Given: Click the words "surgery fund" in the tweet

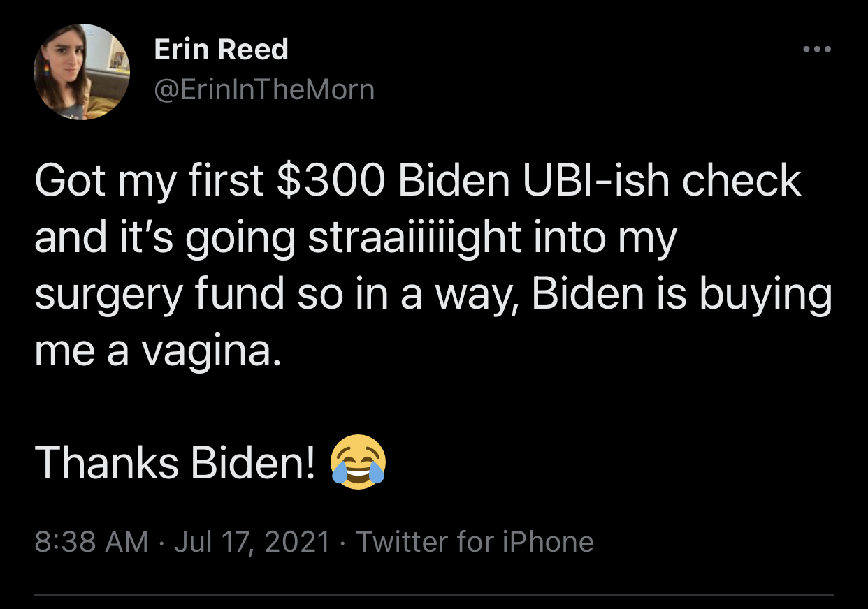Looking at the screenshot, I should click(x=159, y=295).
